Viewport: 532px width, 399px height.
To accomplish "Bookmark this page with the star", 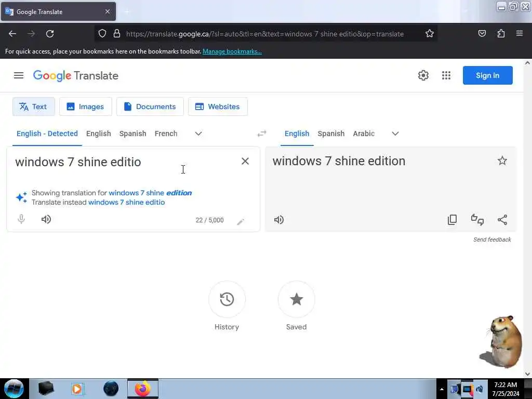I will click(430, 33).
